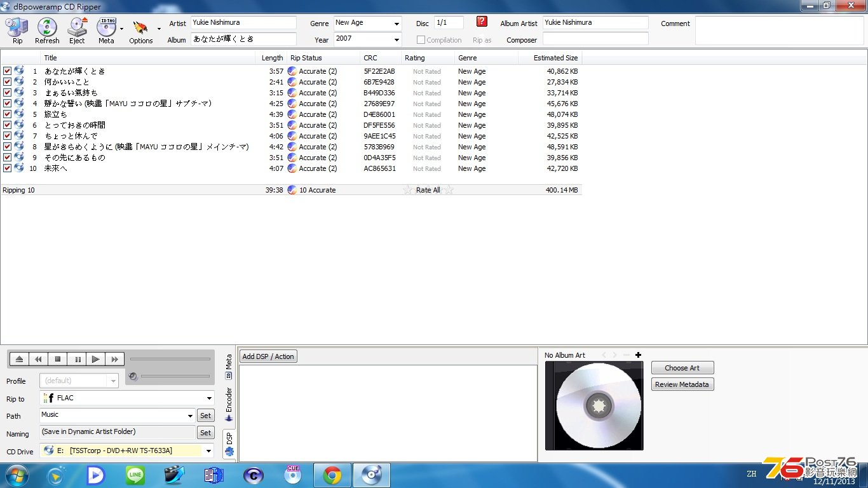Uncheck track 1 あなたが輝くとき
868x488 pixels.
[7, 71]
